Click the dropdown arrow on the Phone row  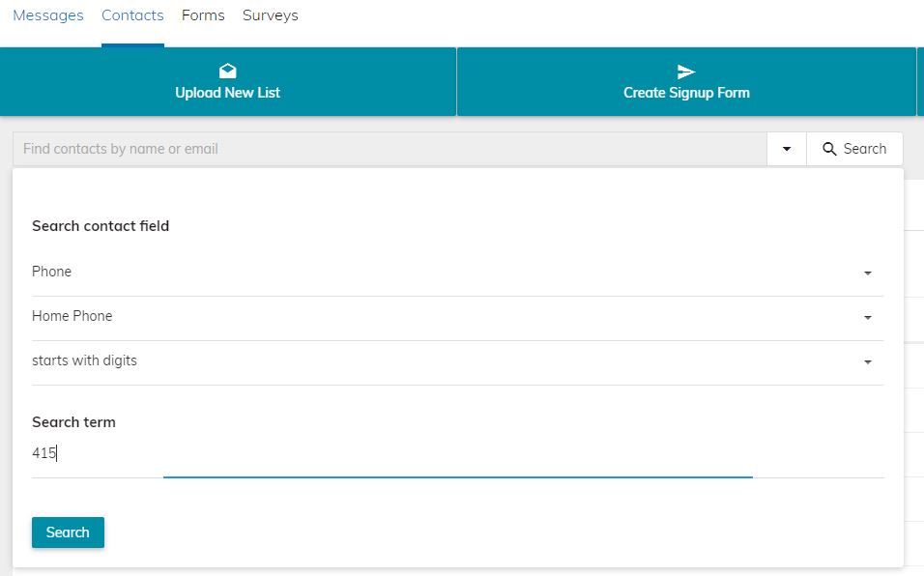[x=867, y=274]
